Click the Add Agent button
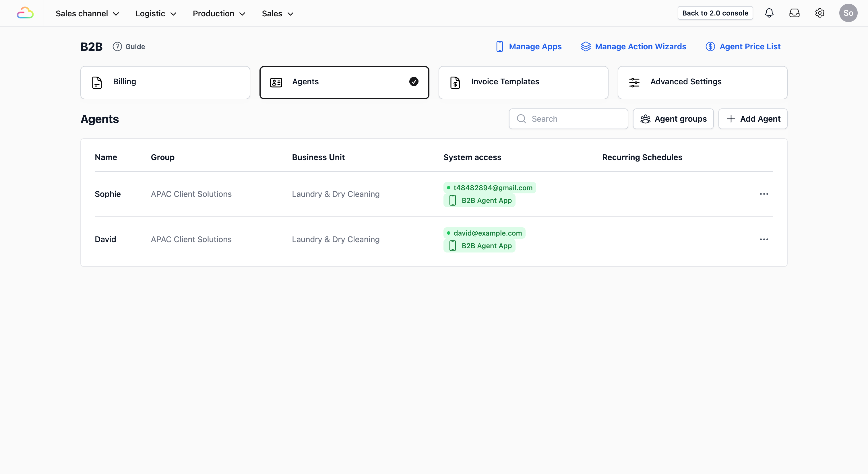Screen dimensions: 868x474 click(x=753, y=118)
